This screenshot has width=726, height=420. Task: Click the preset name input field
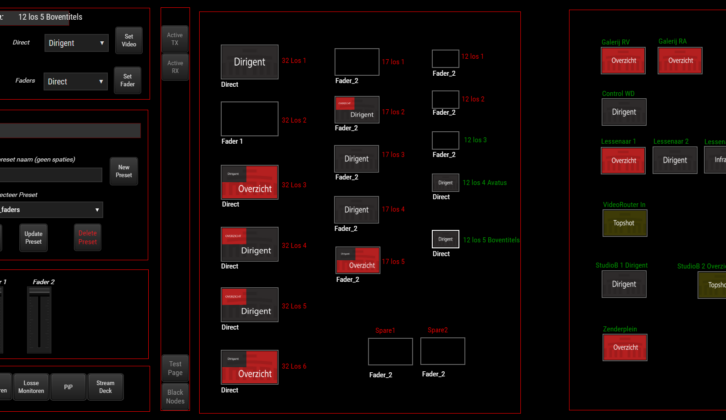(x=50, y=175)
